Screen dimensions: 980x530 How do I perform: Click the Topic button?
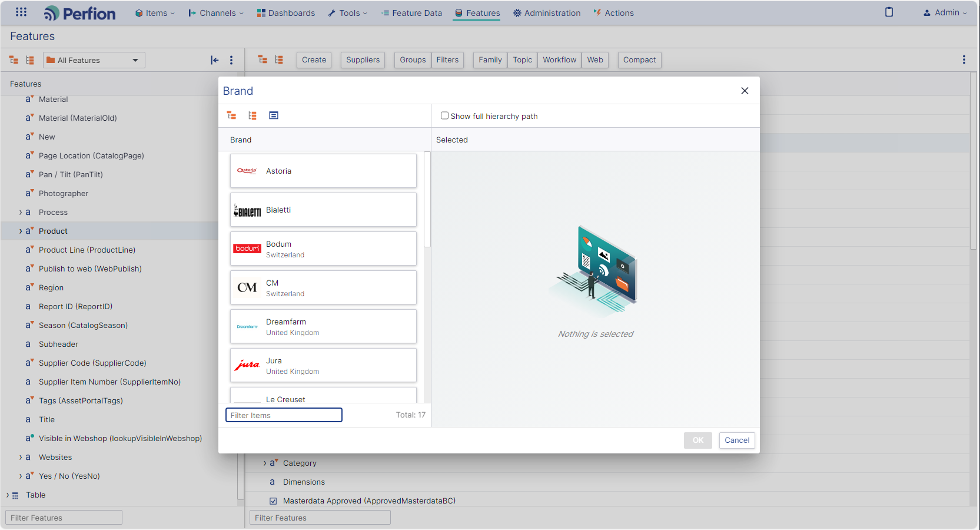522,60
